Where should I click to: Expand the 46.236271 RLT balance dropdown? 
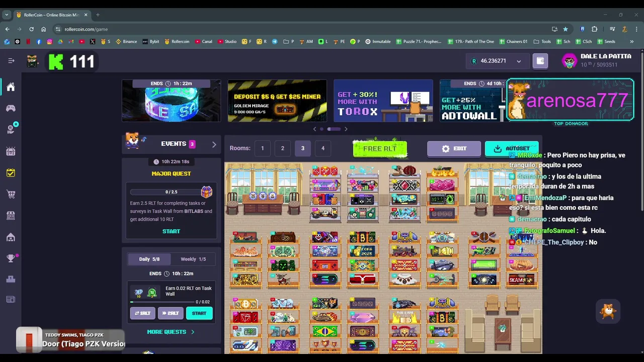[498, 61]
